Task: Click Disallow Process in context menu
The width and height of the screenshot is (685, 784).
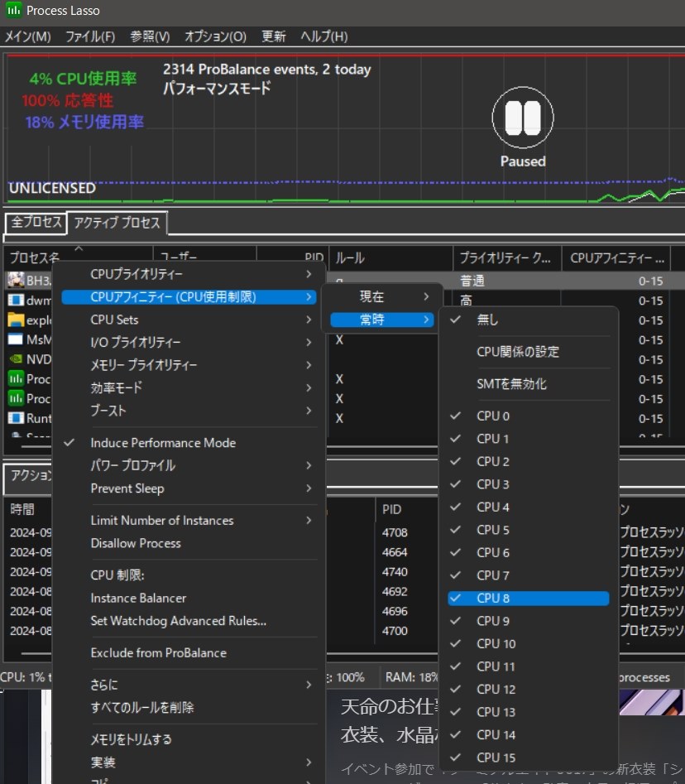Action: [x=136, y=543]
